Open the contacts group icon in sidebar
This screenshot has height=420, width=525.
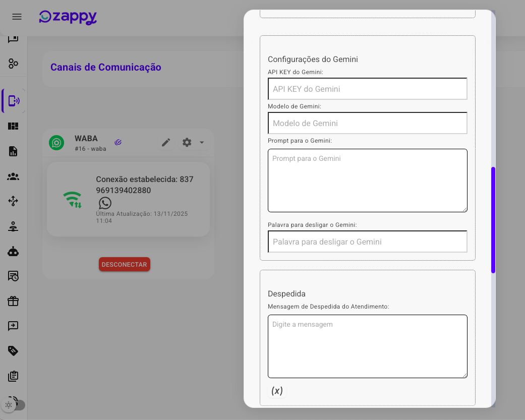(x=13, y=176)
